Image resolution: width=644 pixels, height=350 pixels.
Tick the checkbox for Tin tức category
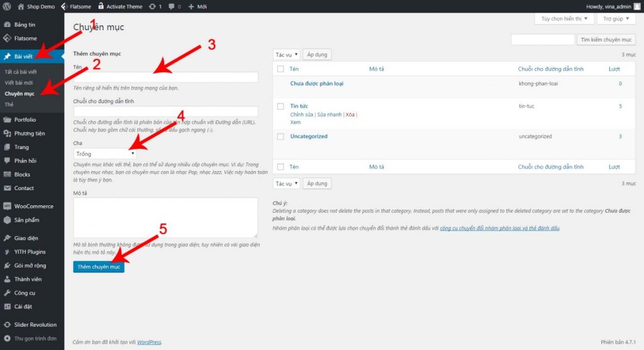point(280,106)
